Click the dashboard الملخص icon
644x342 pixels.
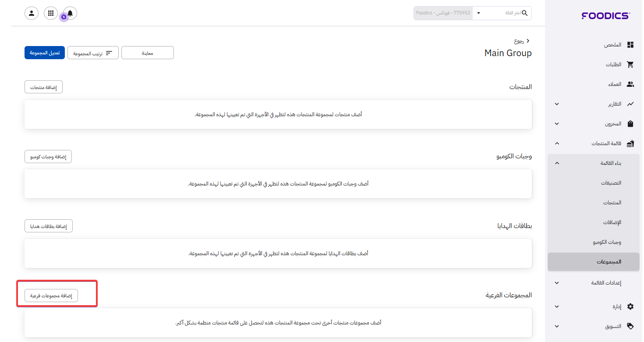pos(630,45)
